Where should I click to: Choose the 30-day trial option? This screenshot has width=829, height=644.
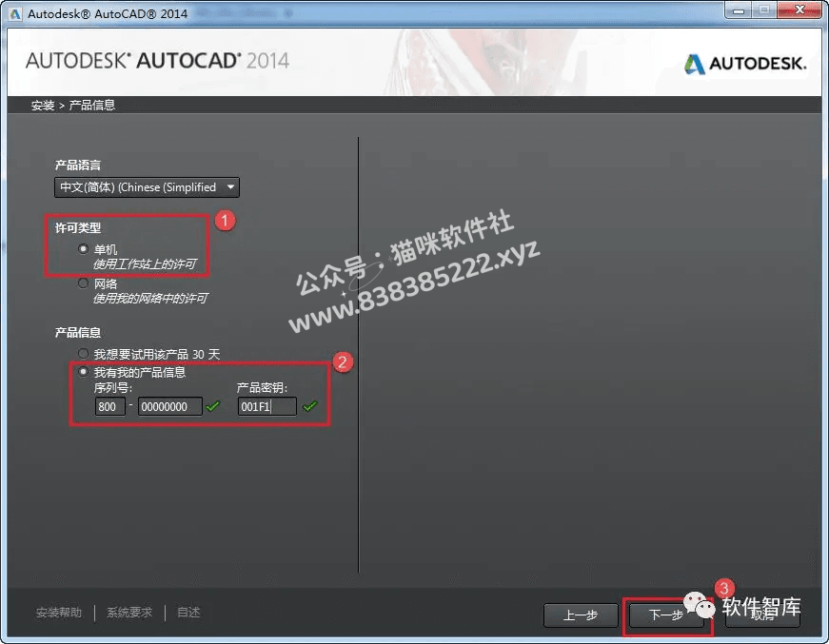pyautogui.click(x=83, y=353)
